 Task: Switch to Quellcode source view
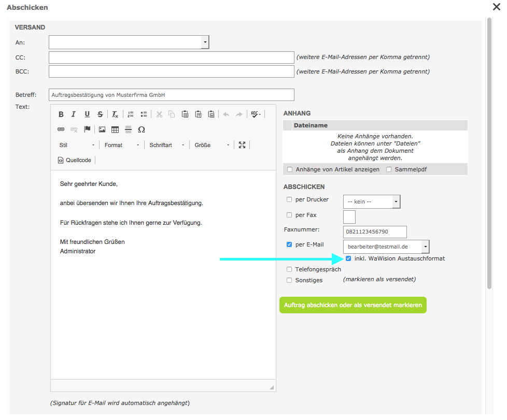click(x=75, y=160)
